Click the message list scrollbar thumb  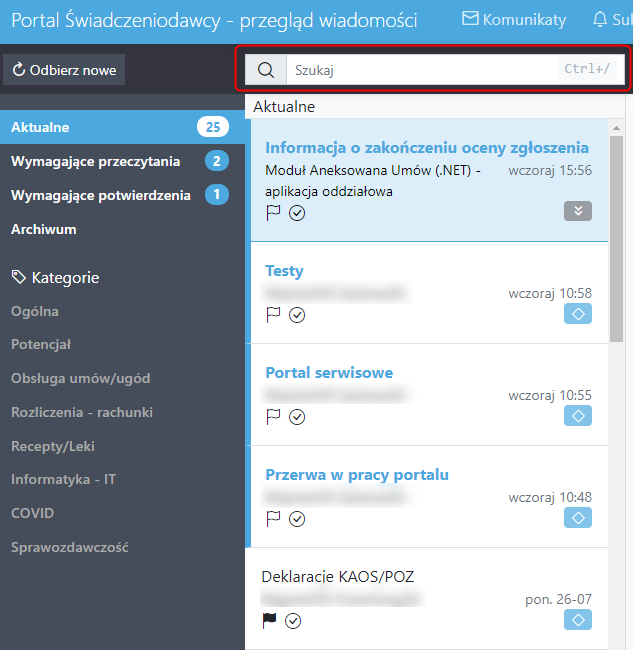[x=616, y=239]
